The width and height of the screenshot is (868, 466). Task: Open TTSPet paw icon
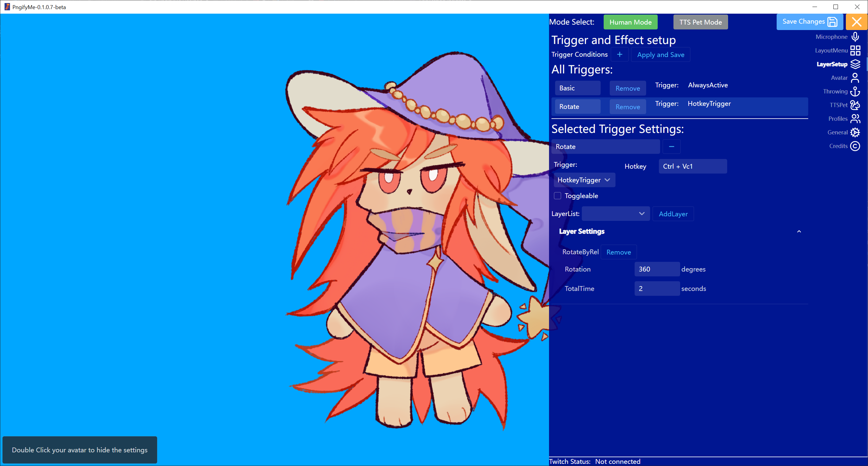[x=855, y=105]
